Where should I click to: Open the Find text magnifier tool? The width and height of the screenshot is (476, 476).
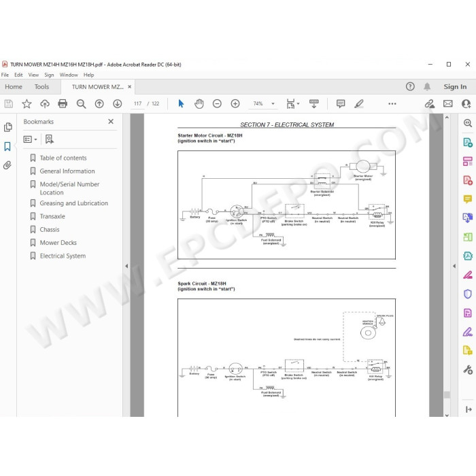tap(81, 104)
